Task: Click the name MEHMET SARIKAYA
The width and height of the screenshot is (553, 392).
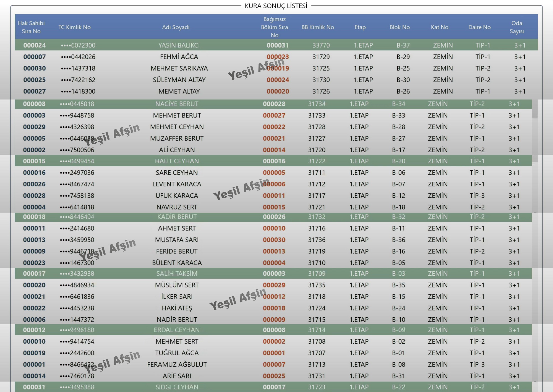Action: point(179,68)
